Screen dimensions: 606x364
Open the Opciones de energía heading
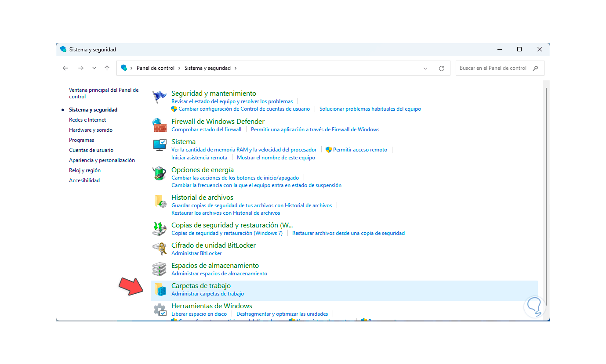pos(203,169)
